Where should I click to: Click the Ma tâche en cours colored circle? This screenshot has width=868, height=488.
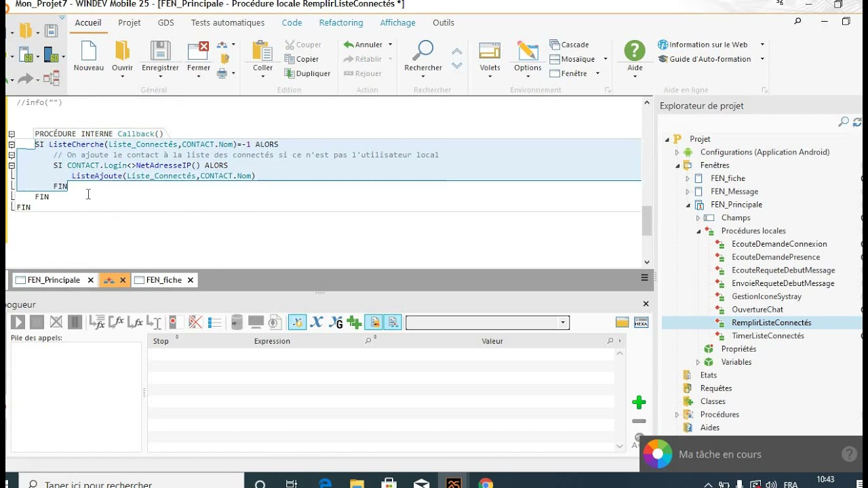[657, 454]
